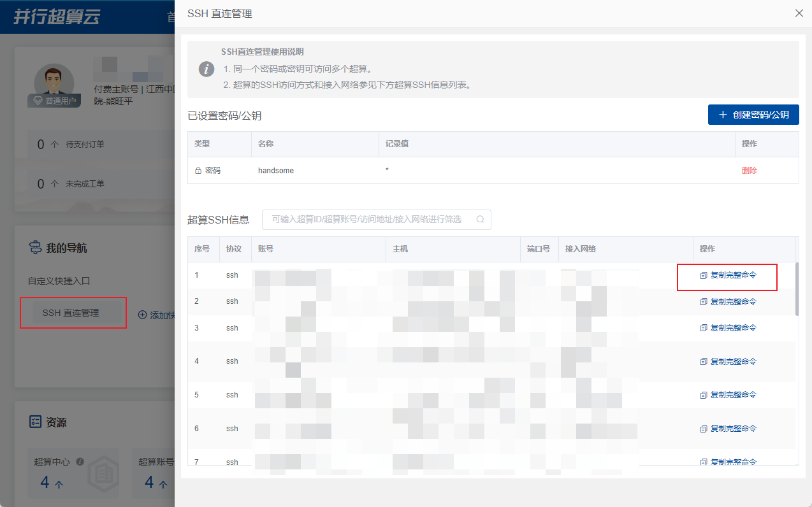Click the 我的导航 icon in background page
This screenshot has width=812, height=507.
tap(36, 248)
